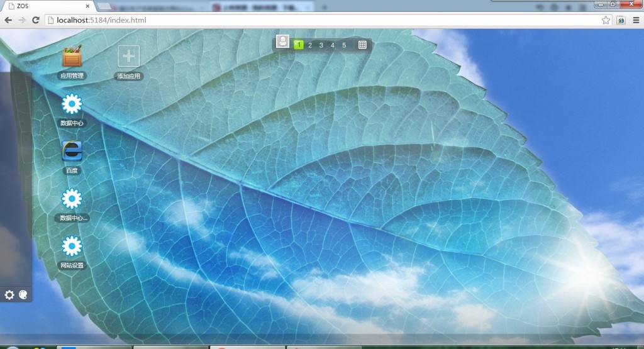Viewport: 644px width, 349px height.
Task: Open the 应用管理 toolbox app icon
Action: [x=72, y=56]
